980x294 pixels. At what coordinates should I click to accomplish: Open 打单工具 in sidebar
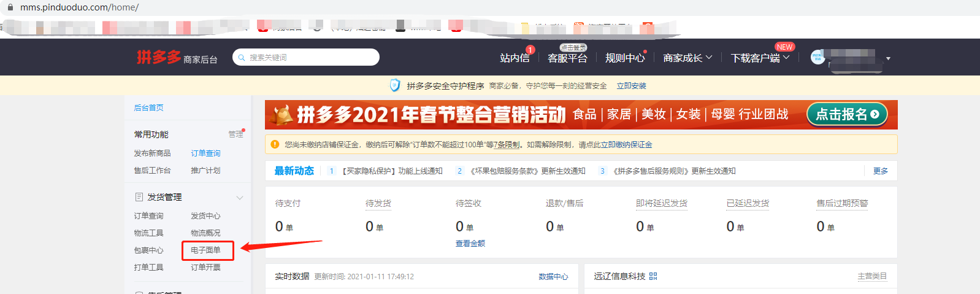coord(148,267)
